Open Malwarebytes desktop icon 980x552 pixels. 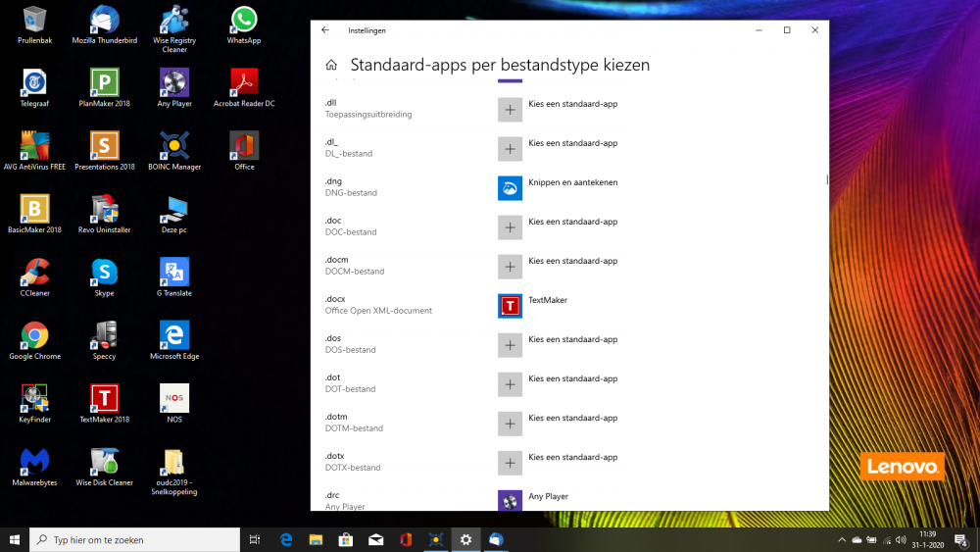(x=35, y=462)
